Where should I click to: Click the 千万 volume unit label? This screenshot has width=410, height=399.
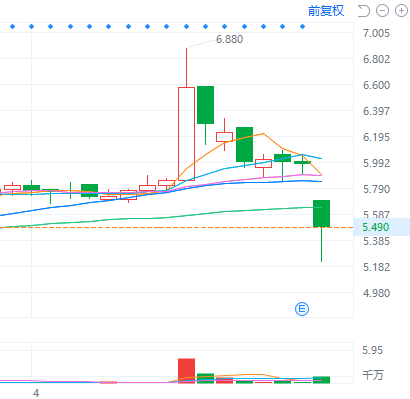pyautogui.click(x=373, y=375)
